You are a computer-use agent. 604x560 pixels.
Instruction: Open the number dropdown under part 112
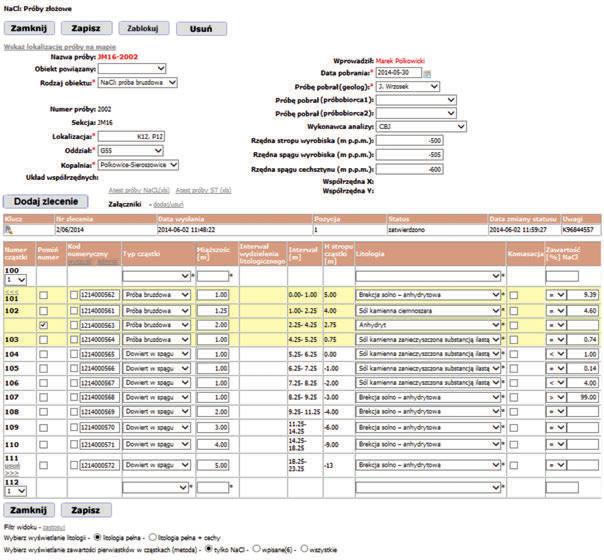[x=15, y=491]
